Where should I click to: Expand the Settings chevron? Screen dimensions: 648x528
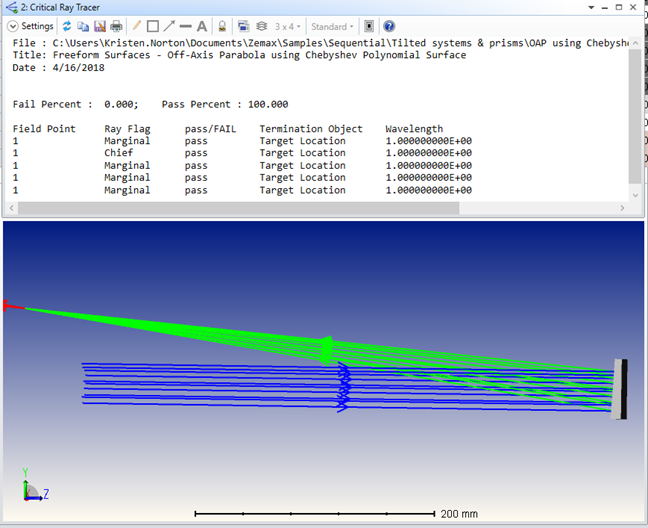click(13, 26)
